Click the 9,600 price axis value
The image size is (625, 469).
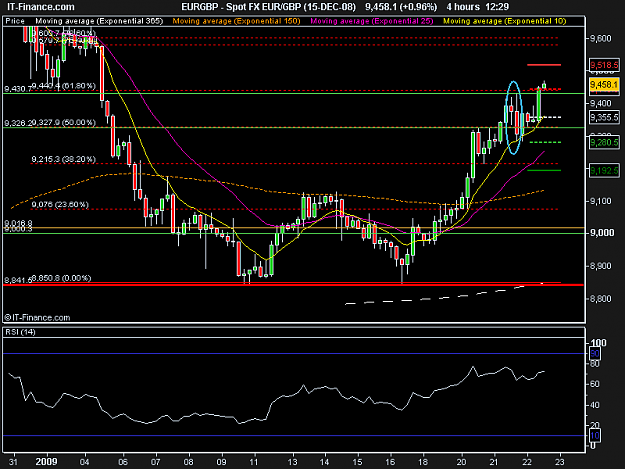601,39
